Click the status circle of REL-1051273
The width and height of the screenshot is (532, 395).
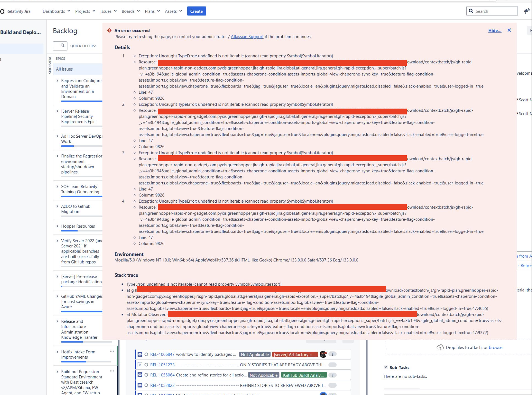[x=146, y=365]
